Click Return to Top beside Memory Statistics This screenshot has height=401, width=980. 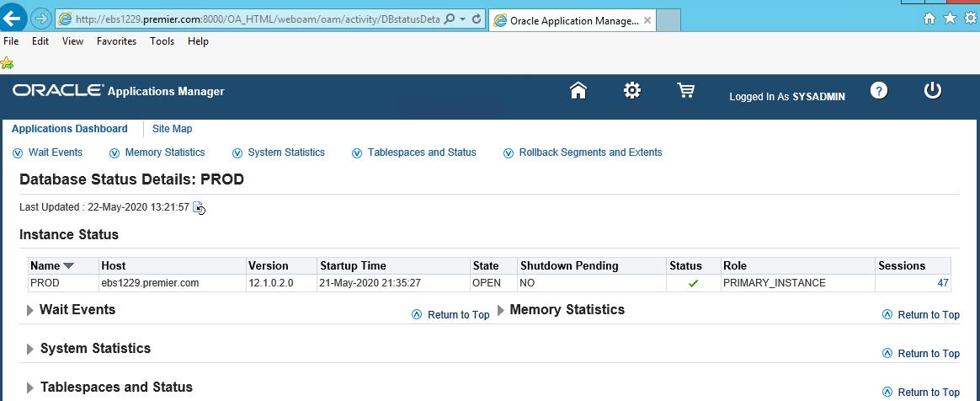click(x=928, y=315)
